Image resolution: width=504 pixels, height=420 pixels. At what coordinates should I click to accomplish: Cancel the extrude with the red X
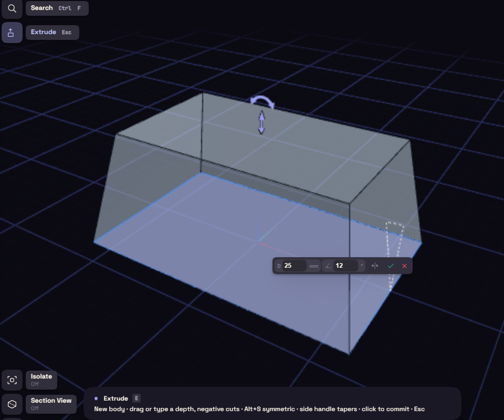tap(404, 266)
